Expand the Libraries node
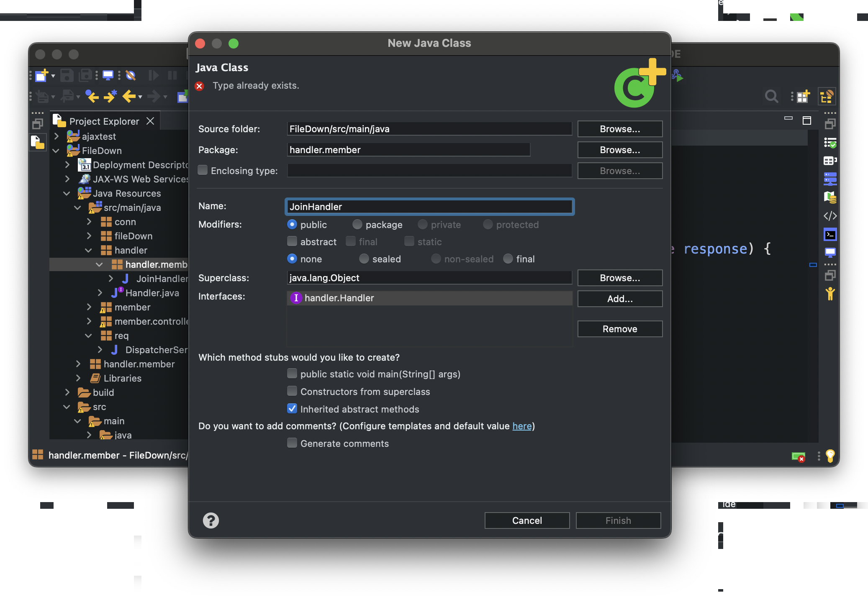This screenshot has width=868, height=600. pos(78,378)
